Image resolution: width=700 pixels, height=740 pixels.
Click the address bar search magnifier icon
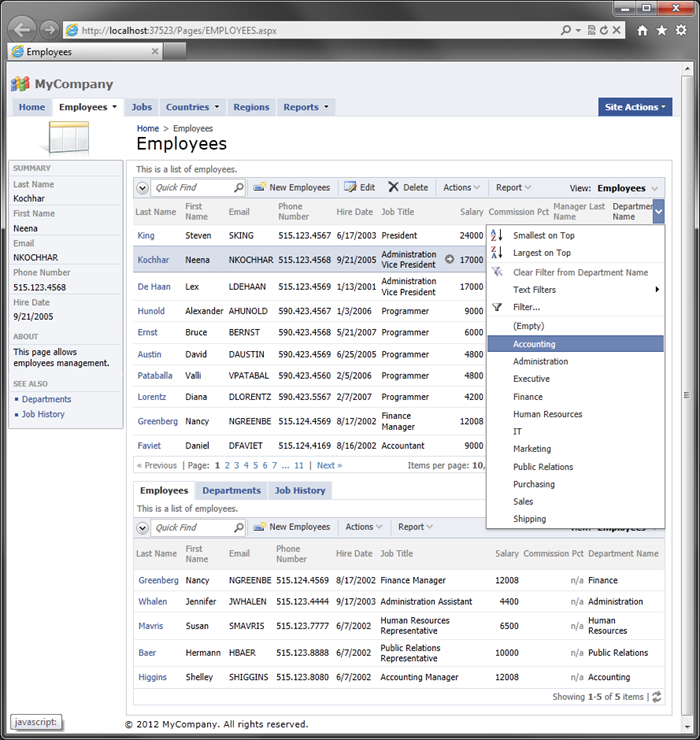(565, 30)
